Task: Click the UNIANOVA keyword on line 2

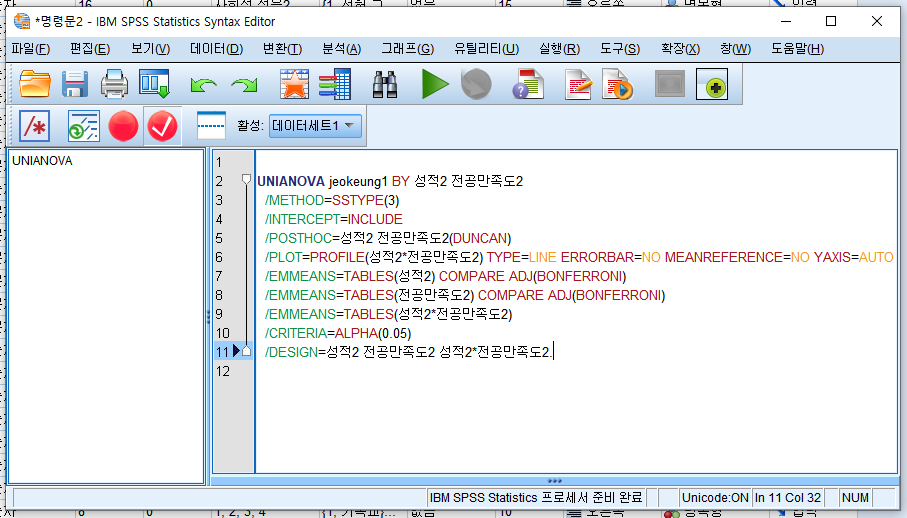Action: click(x=291, y=182)
